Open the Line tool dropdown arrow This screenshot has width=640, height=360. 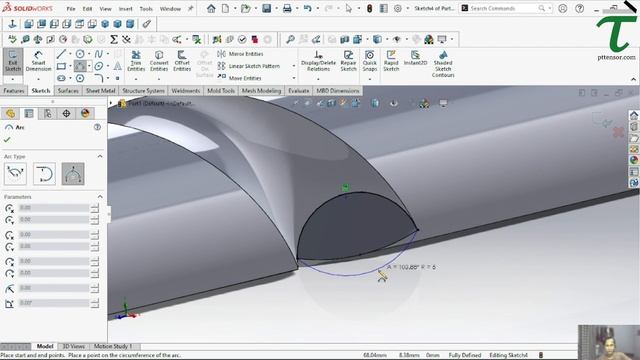70,54
